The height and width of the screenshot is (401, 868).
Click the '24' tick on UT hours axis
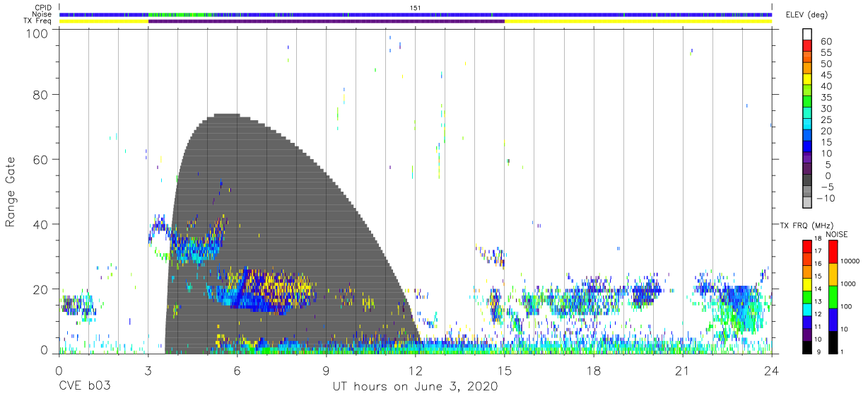click(772, 371)
